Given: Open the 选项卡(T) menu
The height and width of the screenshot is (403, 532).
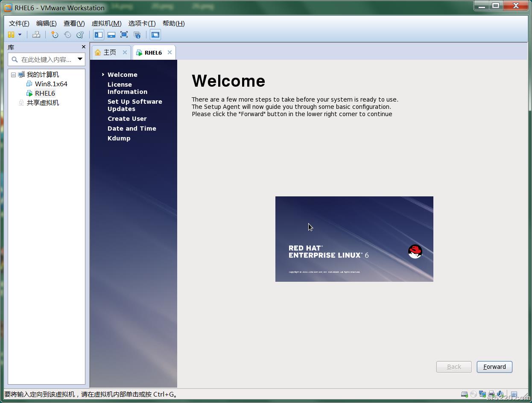Looking at the screenshot, I should (x=142, y=23).
